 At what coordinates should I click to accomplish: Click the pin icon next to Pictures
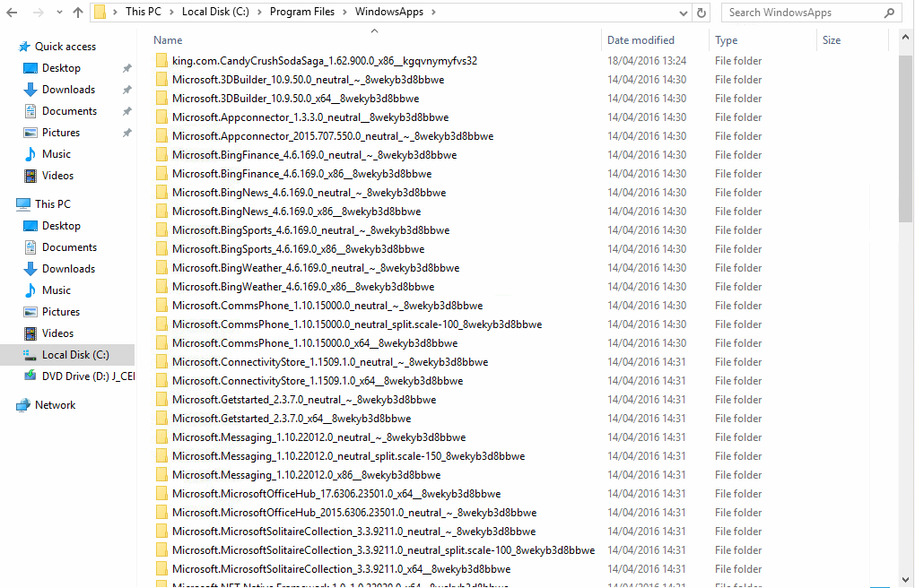(126, 133)
